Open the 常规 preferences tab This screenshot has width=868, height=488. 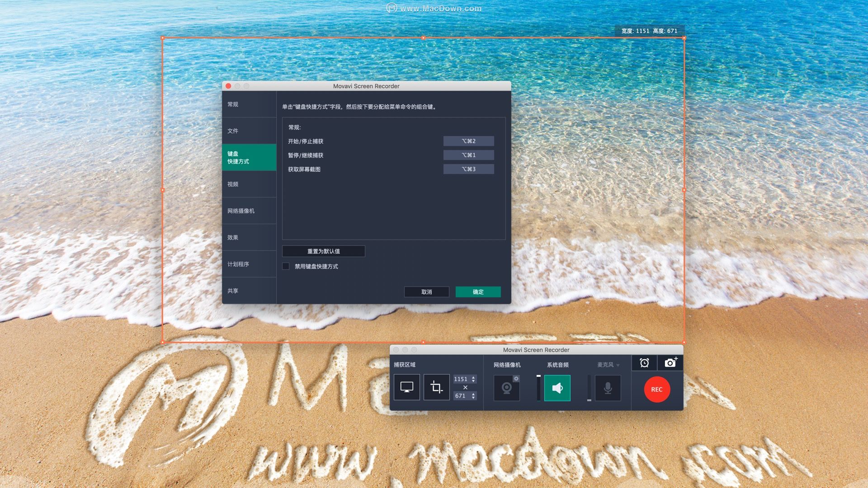click(x=249, y=104)
